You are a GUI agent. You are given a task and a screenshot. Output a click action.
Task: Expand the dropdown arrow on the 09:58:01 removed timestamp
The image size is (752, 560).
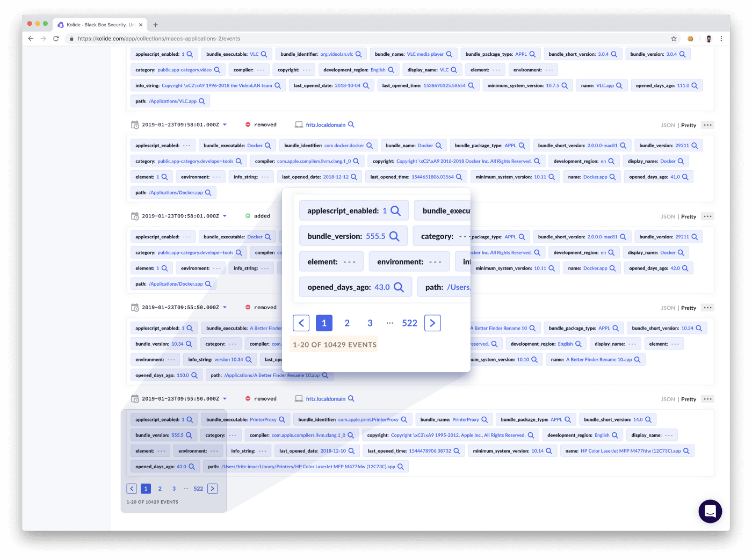[225, 124]
